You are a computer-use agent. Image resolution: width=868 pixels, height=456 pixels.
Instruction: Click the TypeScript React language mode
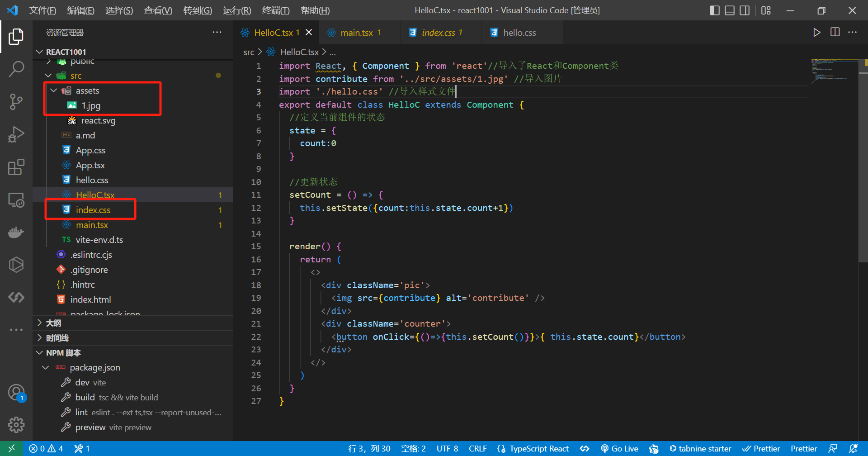point(538,449)
